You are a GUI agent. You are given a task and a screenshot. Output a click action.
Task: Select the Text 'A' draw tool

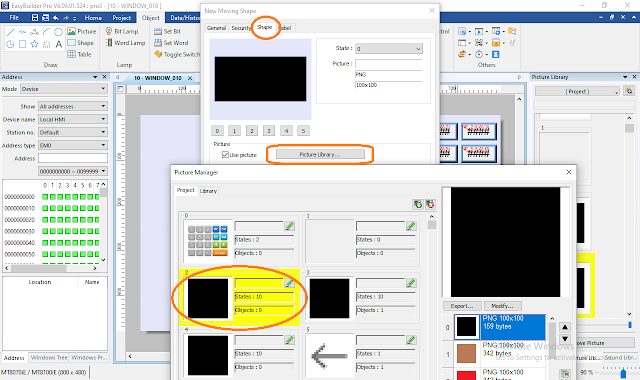pos(59,44)
